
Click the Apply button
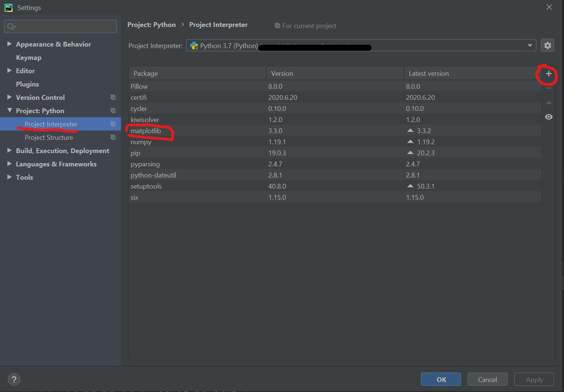point(534,379)
